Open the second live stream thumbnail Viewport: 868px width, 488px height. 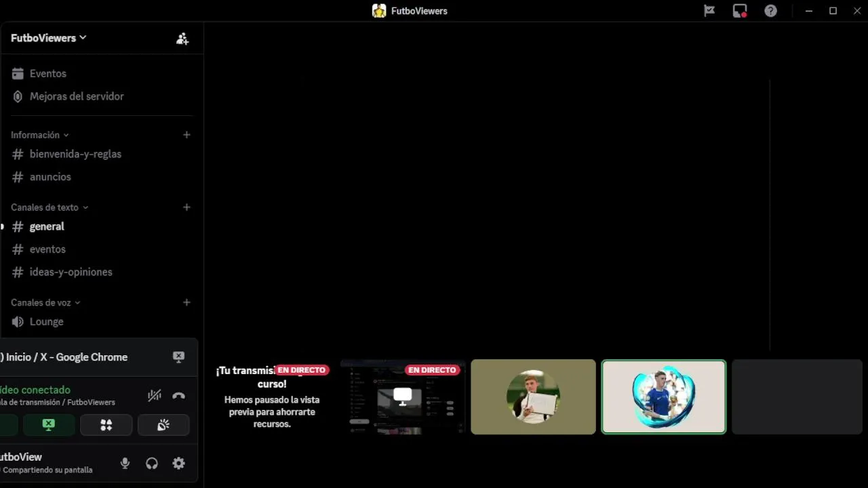pos(403,396)
